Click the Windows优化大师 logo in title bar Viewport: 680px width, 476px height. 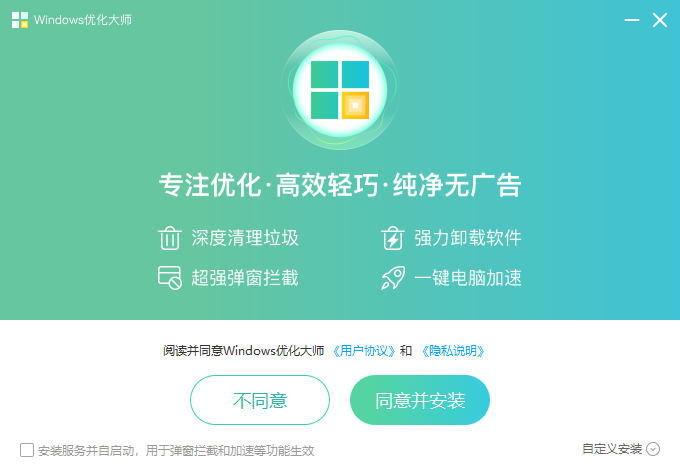point(20,20)
